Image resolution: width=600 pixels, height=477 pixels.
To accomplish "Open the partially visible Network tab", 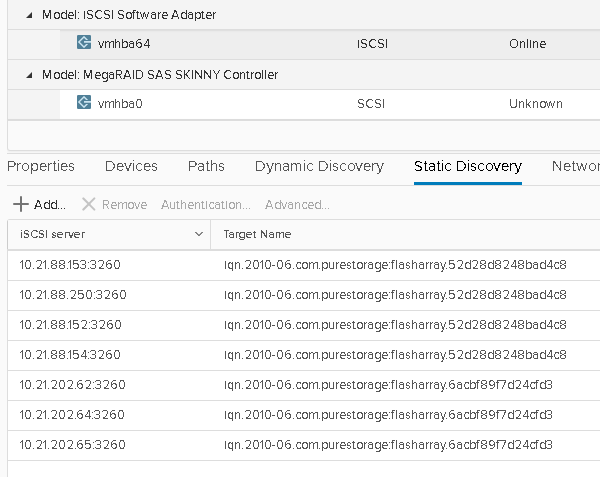I will point(576,166).
